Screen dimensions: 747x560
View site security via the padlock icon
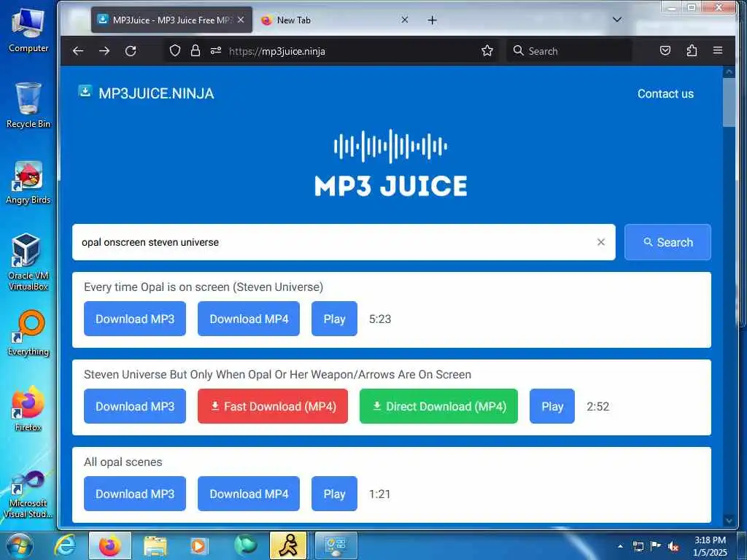coord(196,50)
